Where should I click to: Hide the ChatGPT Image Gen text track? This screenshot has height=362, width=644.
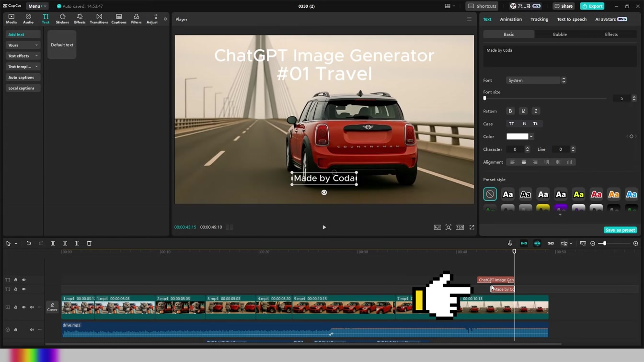pyautogui.click(x=24, y=280)
